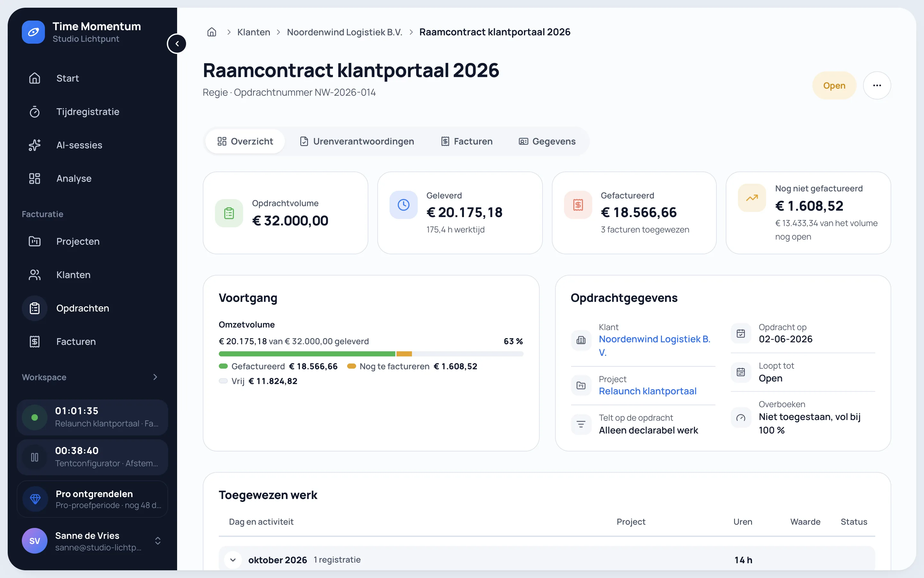Click the green Gefactureerd legend swatch

(223, 366)
